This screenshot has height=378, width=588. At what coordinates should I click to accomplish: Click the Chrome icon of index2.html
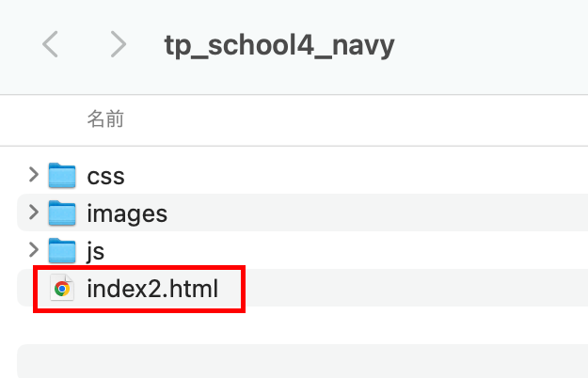[62, 288]
